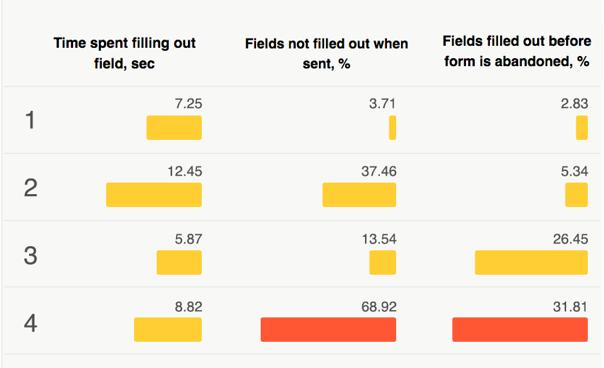Click 'Fields filled out before form is abandoned' header
This screenshot has height=368, width=604.
click(517, 51)
